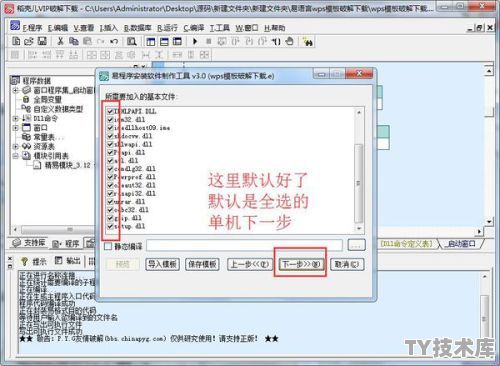
Task: Click the 取消 cancel button
Action: click(347, 264)
